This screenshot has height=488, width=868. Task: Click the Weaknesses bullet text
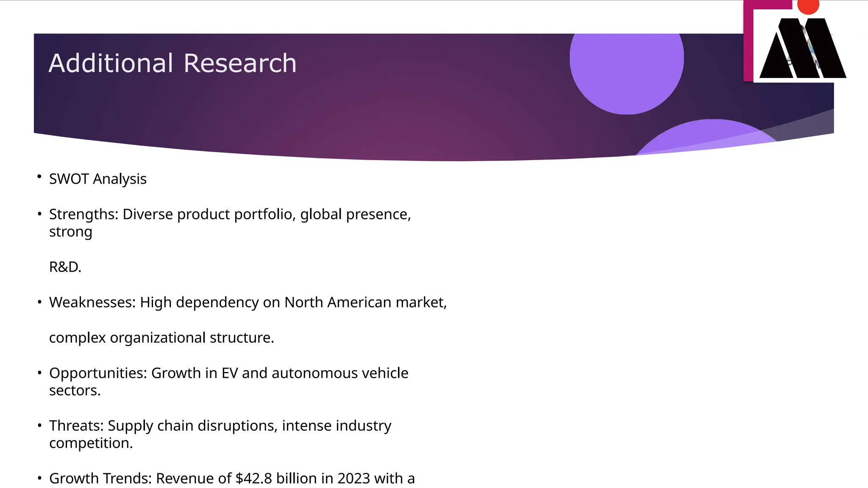click(x=248, y=302)
